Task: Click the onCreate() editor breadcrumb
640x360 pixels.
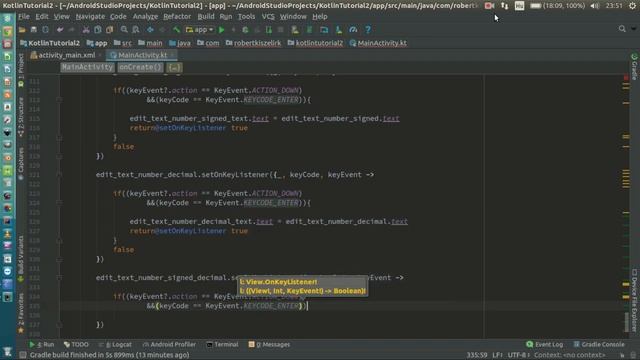Action: click(140, 67)
